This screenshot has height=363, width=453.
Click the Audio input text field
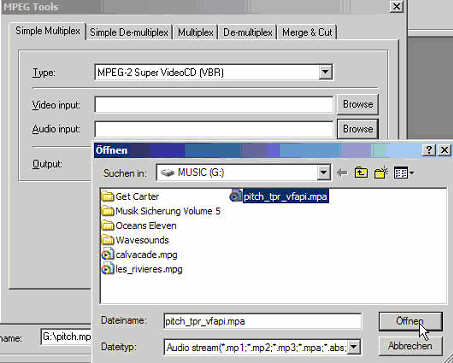pos(214,129)
